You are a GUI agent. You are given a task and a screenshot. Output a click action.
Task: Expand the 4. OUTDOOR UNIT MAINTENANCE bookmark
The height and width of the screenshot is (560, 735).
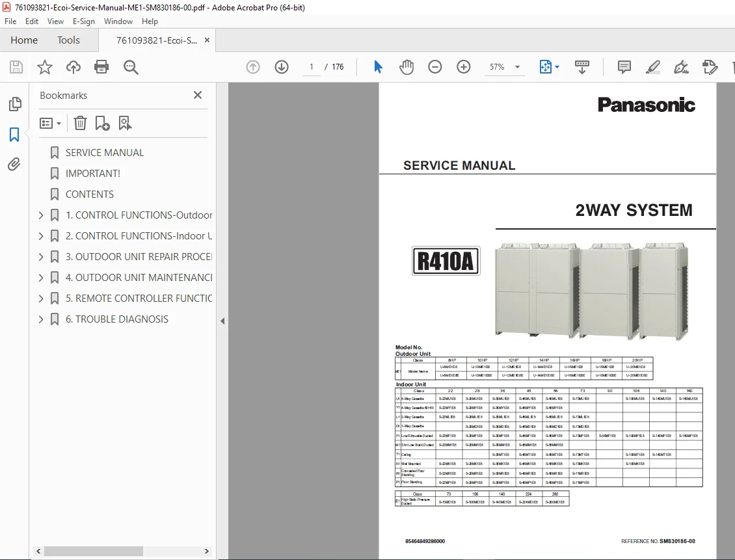[x=41, y=278]
